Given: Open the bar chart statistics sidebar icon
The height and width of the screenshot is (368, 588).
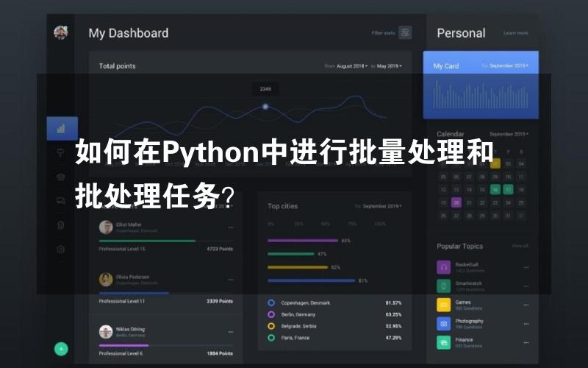Looking at the screenshot, I should point(61,128).
